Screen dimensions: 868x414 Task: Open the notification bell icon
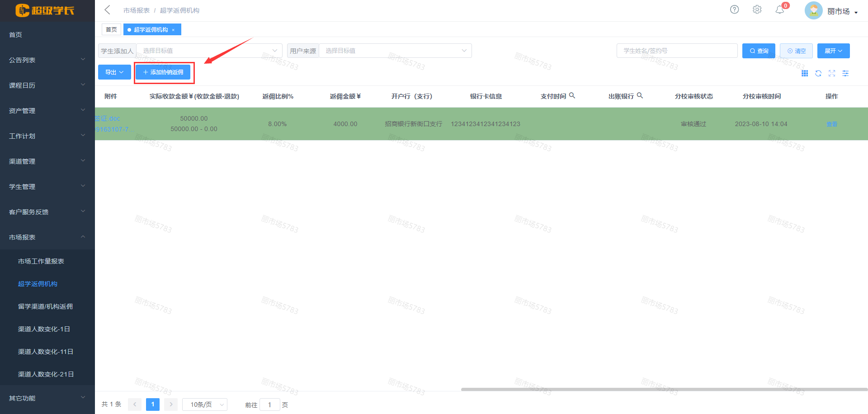(779, 9)
